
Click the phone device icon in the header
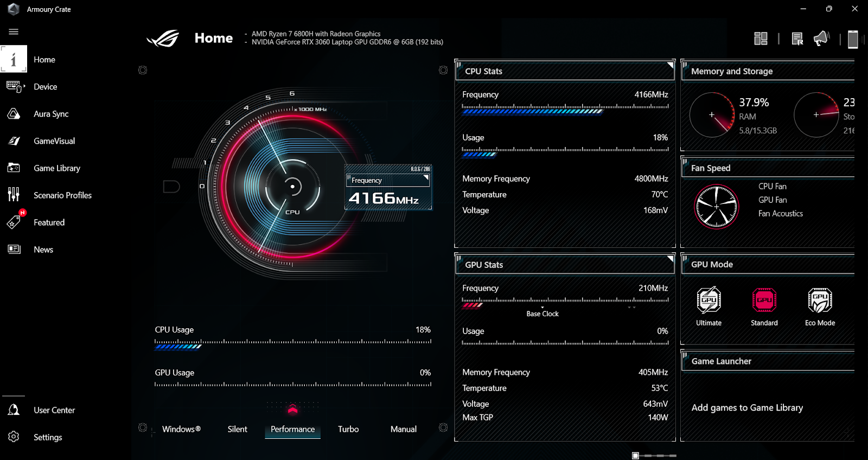pos(853,39)
